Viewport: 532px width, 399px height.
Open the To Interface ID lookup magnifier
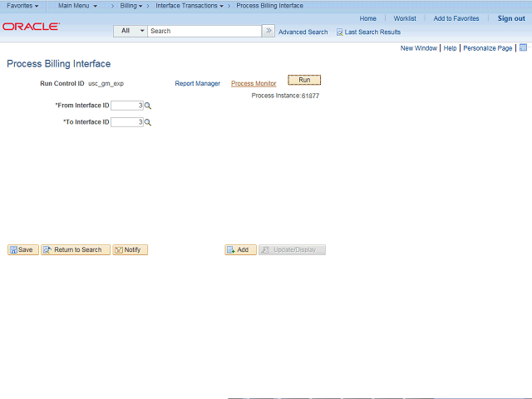pos(148,122)
